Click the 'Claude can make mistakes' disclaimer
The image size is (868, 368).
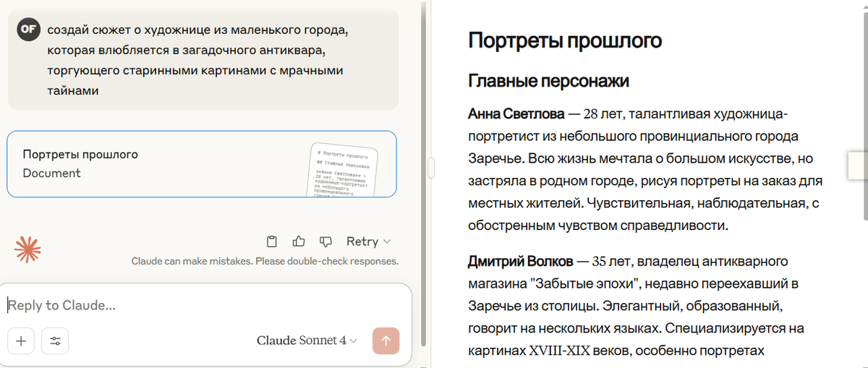[x=265, y=261]
